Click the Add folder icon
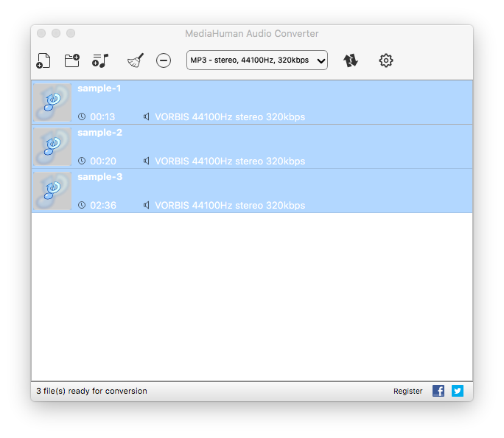504x438 pixels. click(72, 60)
